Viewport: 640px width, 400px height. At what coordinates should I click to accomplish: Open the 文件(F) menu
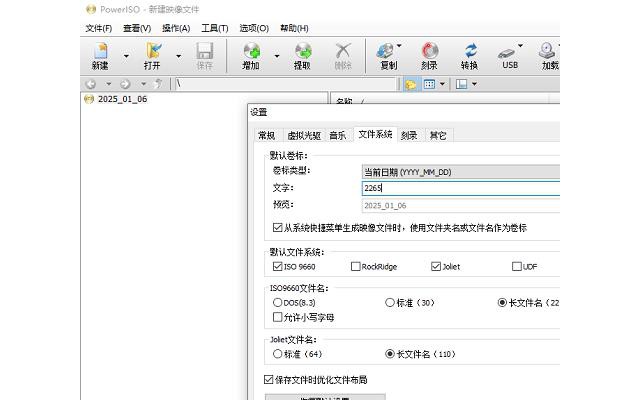pos(99,28)
